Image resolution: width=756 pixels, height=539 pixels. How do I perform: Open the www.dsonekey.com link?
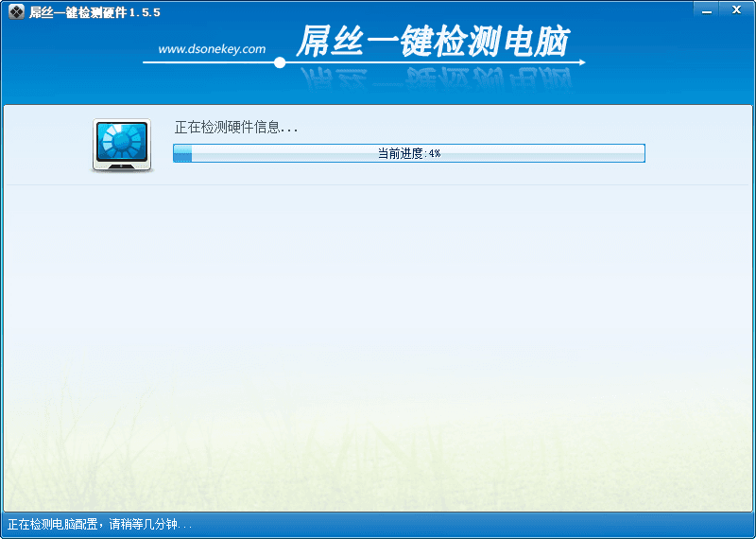click(x=212, y=49)
